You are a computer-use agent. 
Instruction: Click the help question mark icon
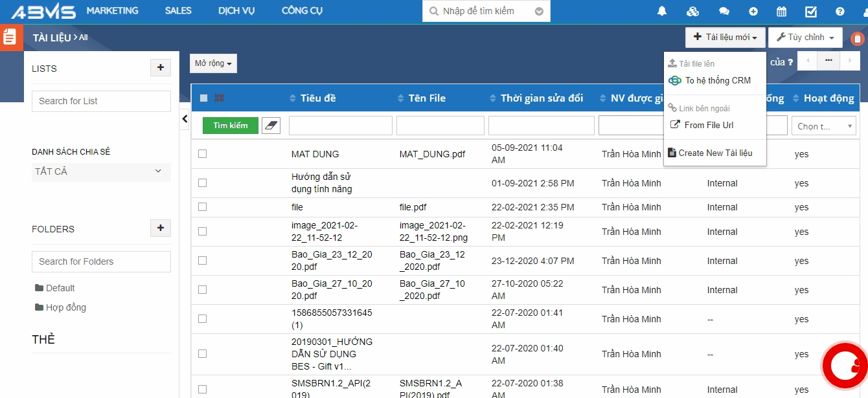840,11
